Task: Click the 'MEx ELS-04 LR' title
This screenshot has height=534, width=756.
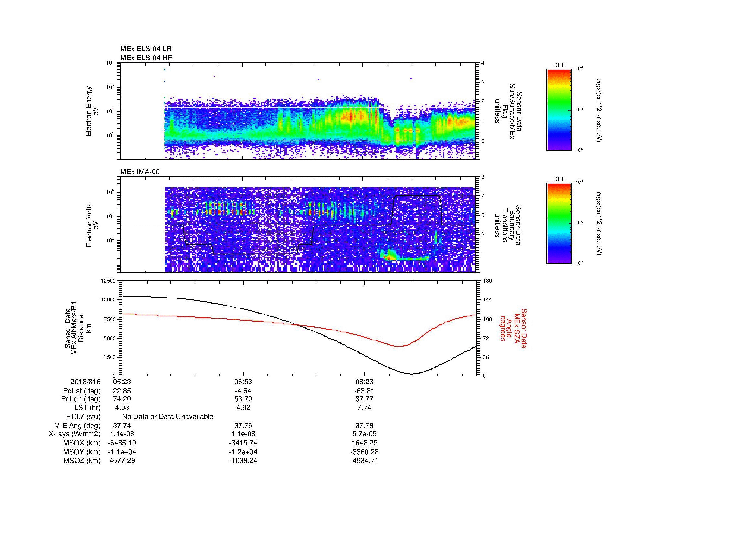Action: click(146, 49)
